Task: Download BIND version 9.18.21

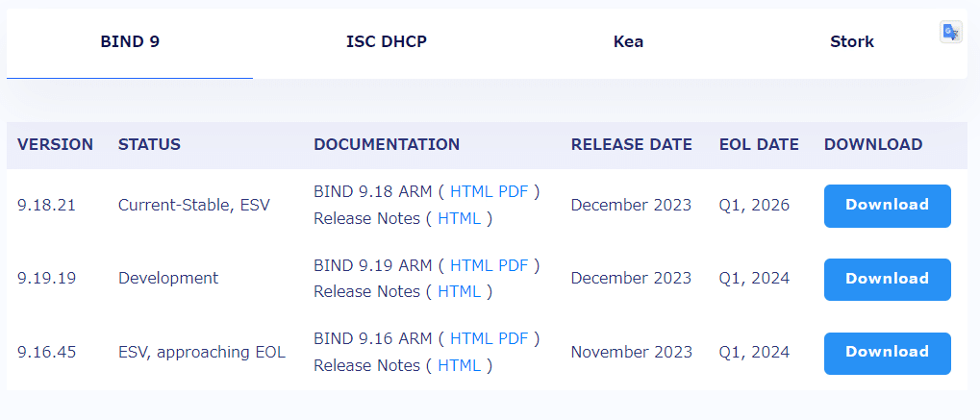Action: tap(888, 206)
